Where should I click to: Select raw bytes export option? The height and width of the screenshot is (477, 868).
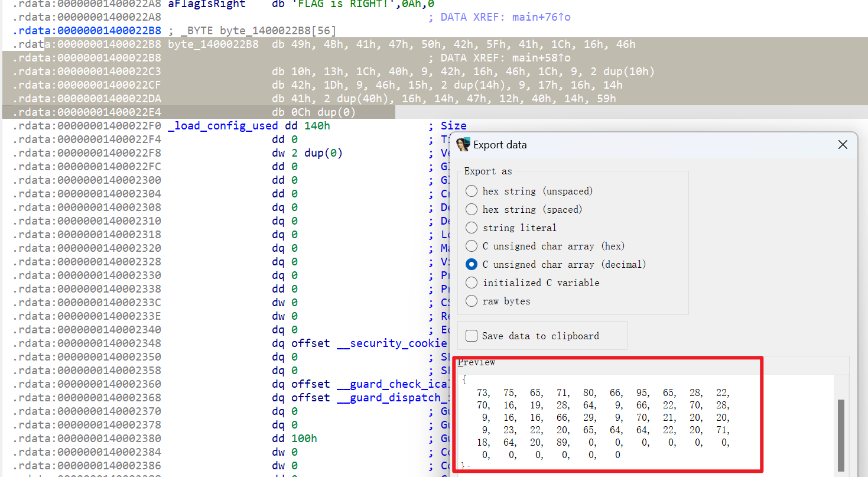click(472, 301)
